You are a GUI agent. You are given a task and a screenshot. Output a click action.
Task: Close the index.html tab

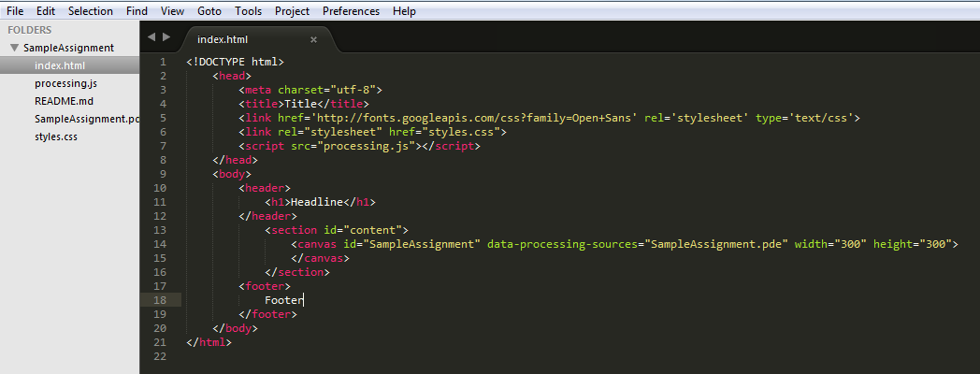click(x=313, y=39)
